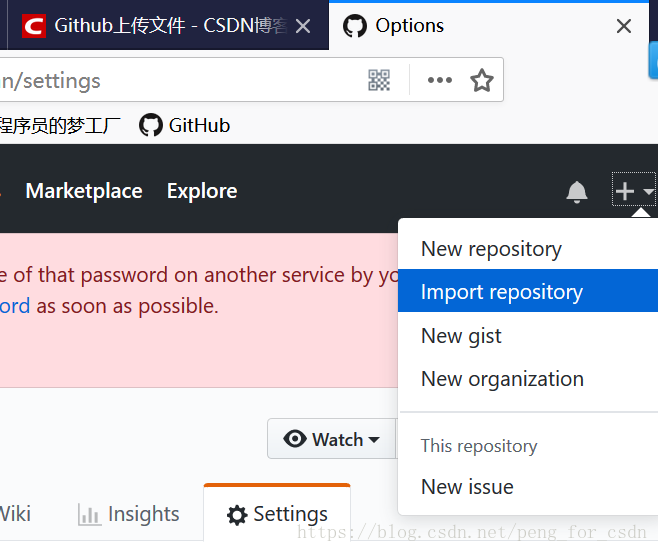Screen dimensions: 658x552
Task: Choose New gist in dropdown
Action: [x=527, y=335]
